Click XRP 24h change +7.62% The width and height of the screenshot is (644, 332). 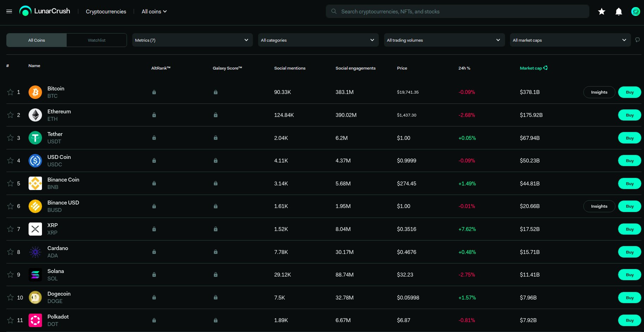(x=467, y=229)
